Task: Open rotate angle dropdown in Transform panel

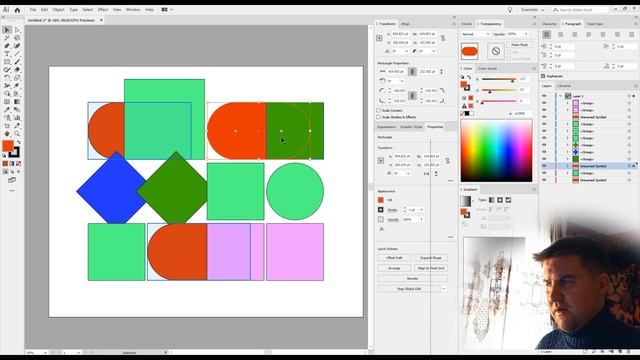Action: [x=406, y=51]
